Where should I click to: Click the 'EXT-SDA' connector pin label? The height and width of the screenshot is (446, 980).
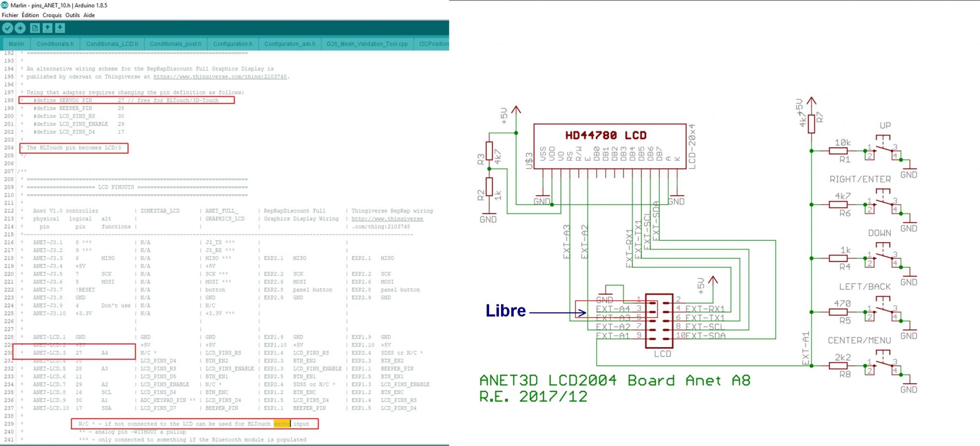705,336
